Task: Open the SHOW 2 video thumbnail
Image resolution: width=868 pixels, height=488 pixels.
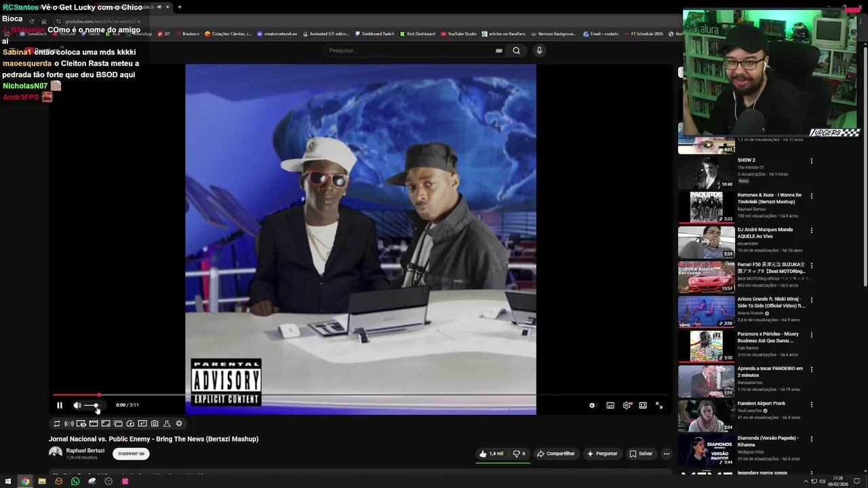Action: tap(706, 173)
